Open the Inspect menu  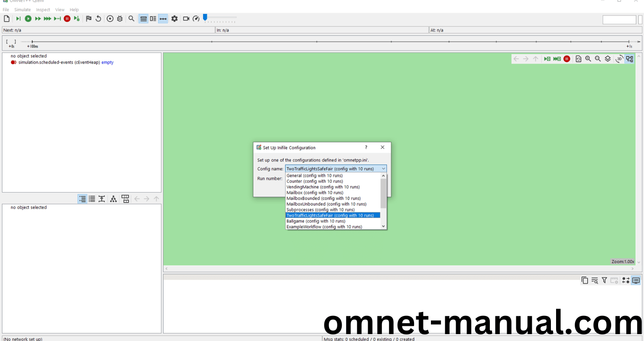tap(43, 10)
